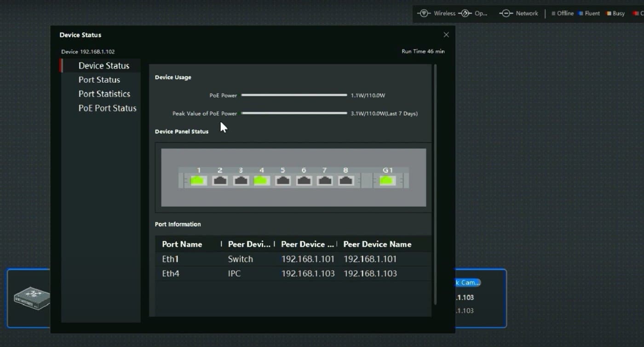Click the PoE Power usage bar
Image resolution: width=644 pixels, height=347 pixels.
pos(294,95)
